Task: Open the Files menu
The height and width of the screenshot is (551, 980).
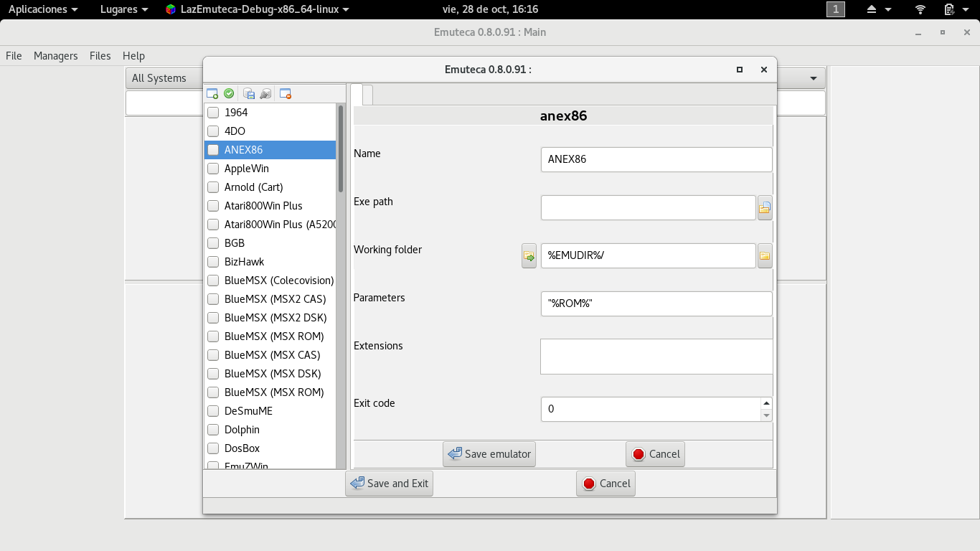Action: tap(100, 56)
